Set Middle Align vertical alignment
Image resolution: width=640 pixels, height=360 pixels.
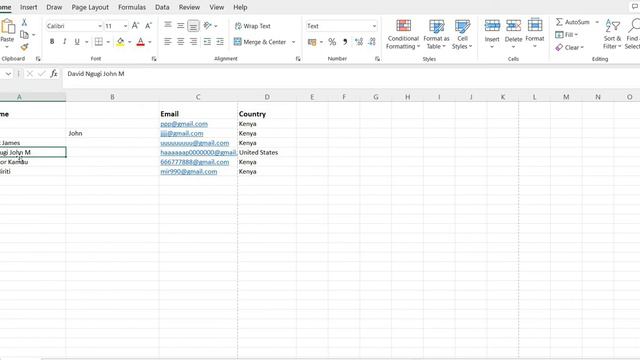click(x=180, y=25)
